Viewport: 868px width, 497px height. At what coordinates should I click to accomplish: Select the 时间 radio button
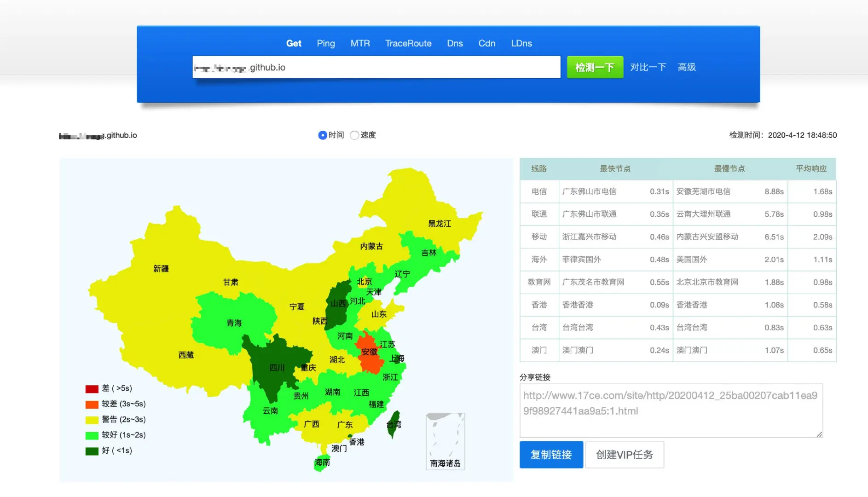(x=324, y=135)
